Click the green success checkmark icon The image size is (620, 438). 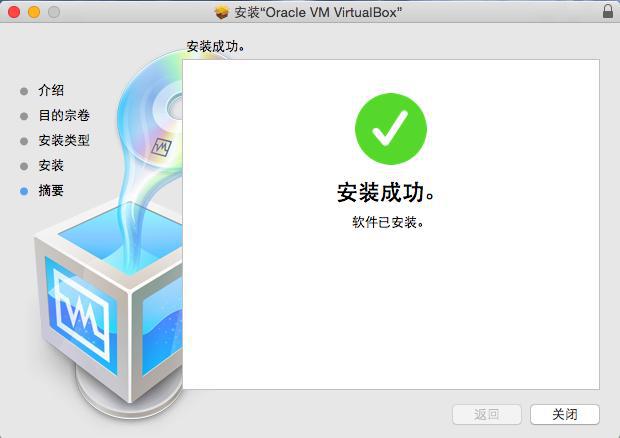[391, 128]
